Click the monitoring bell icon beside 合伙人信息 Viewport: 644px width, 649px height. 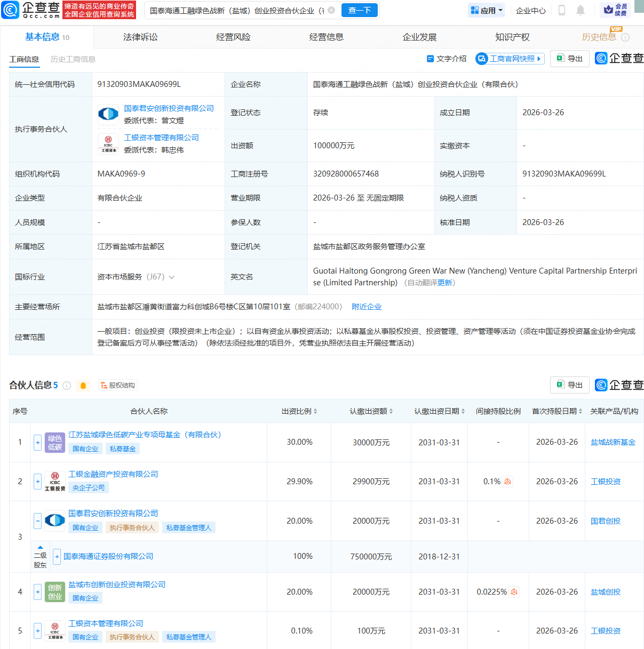[83, 385]
